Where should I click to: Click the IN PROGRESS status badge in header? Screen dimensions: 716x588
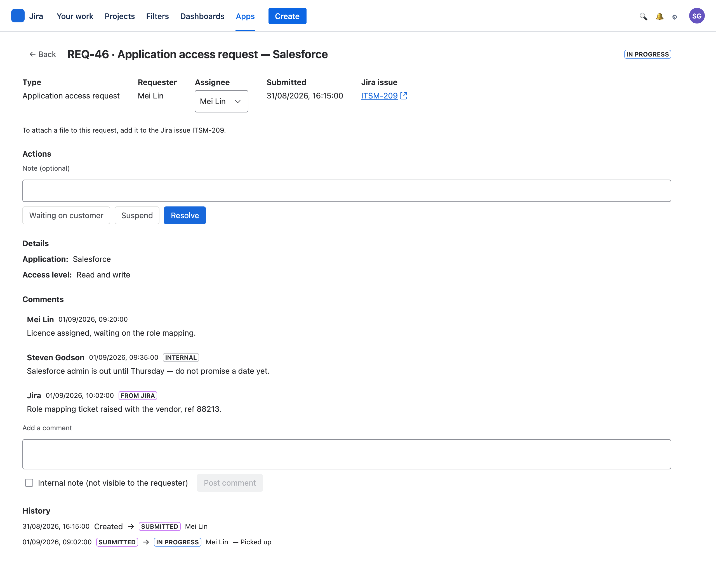(647, 54)
